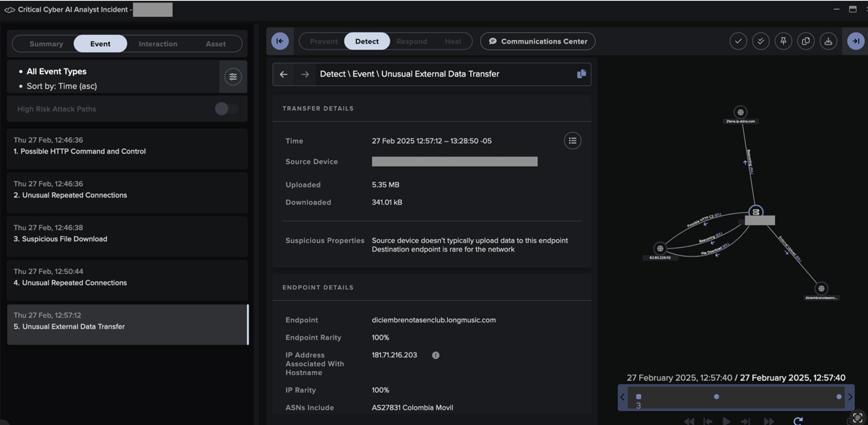Click the speech bubble icon in Communications Center
Viewport: 868px width, 425px height.
click(x=492, y=41)
